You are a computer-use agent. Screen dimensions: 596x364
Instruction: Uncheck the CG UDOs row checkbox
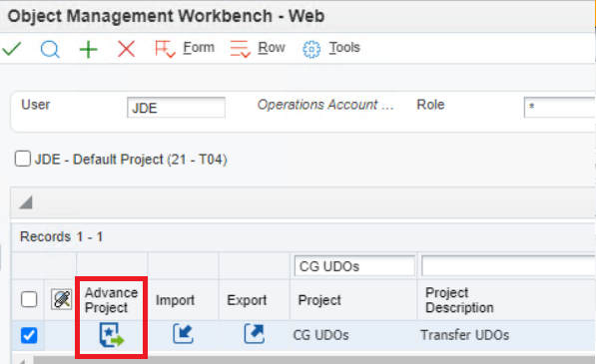29,335
